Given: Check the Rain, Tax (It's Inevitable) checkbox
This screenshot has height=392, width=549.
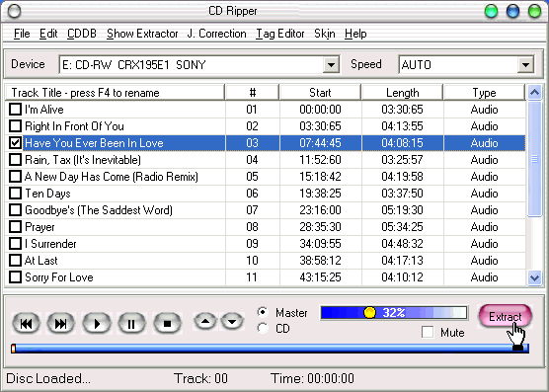Looking at the screenshot, I should 15,160.
